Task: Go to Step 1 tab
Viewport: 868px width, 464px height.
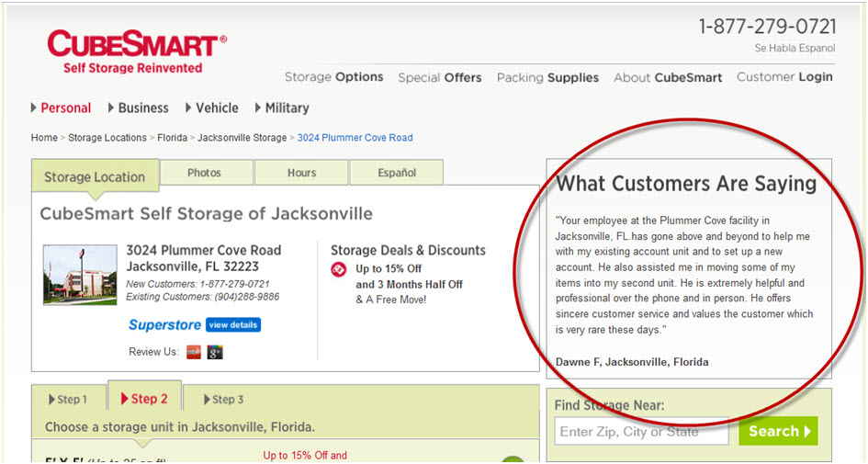Action: (x=69, y=399)
